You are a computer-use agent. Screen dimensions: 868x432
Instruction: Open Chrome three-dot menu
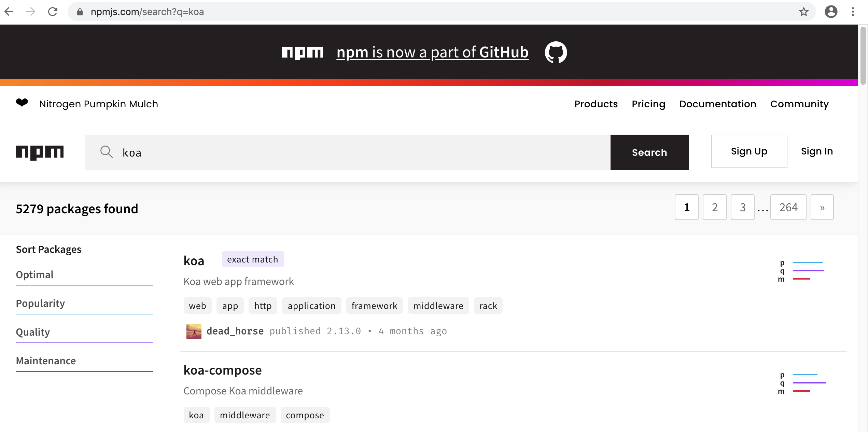click(853, 12)
